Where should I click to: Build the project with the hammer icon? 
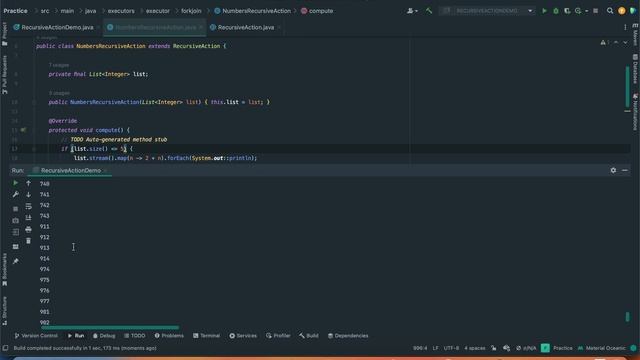pyautogui.click(x=429, y=11)
